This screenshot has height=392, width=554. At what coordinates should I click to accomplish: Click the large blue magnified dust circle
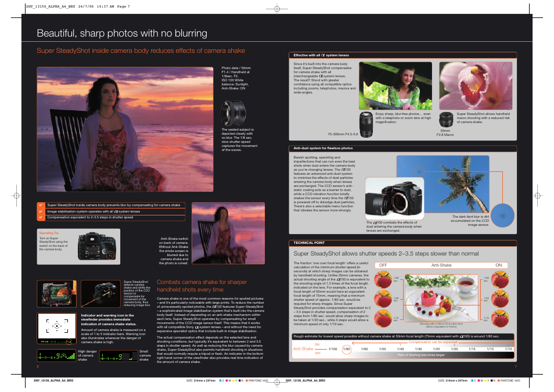[x=502, y=215]
